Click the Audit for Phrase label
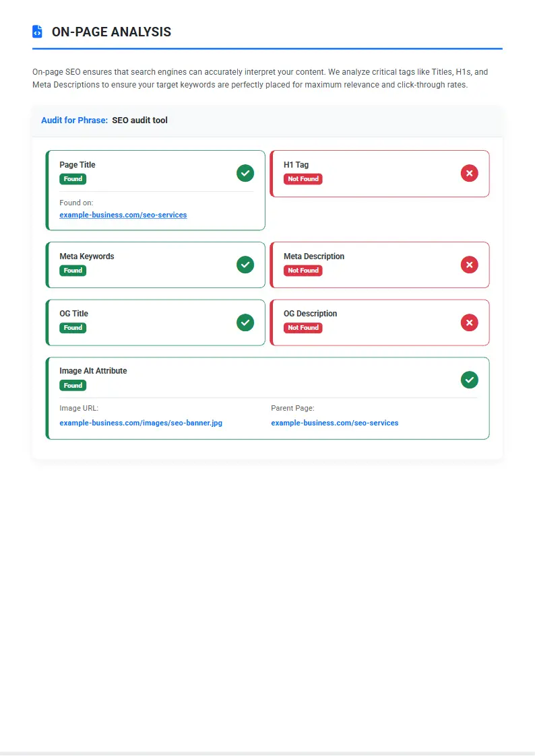Screen dimensions: 535x756 [x=74, y=120]
